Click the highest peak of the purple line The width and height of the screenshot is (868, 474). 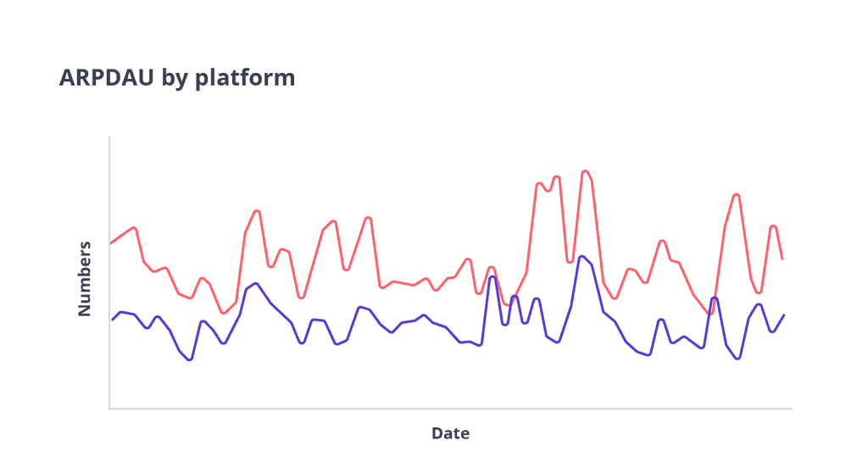click(581, 256)
